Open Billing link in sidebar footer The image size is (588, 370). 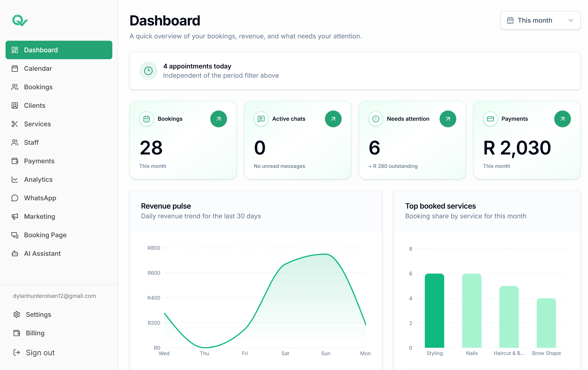[x=59, y=333]
